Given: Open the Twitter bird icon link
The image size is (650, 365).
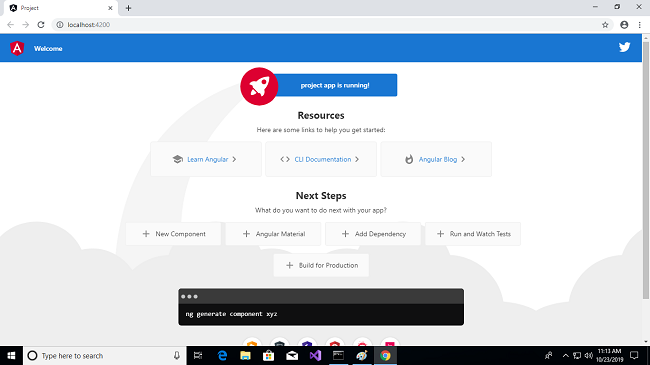Looking at the screenshot, I should point(624,47).
